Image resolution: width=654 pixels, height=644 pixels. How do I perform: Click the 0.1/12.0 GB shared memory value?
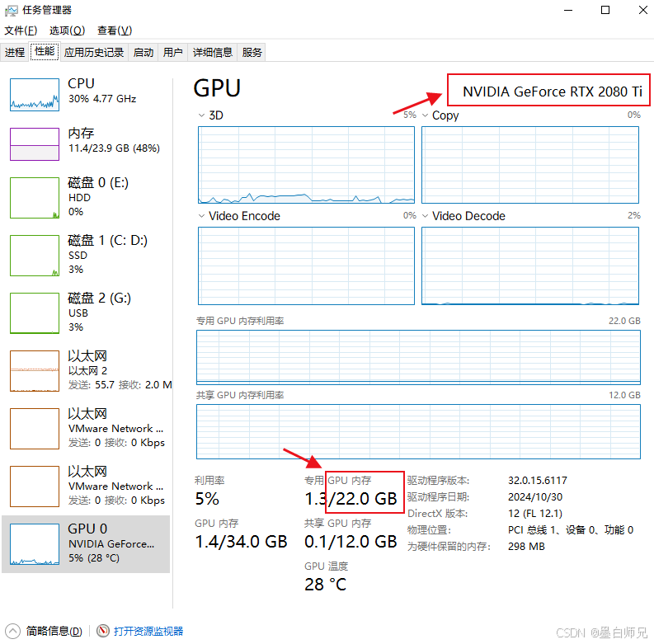point(351,542)
